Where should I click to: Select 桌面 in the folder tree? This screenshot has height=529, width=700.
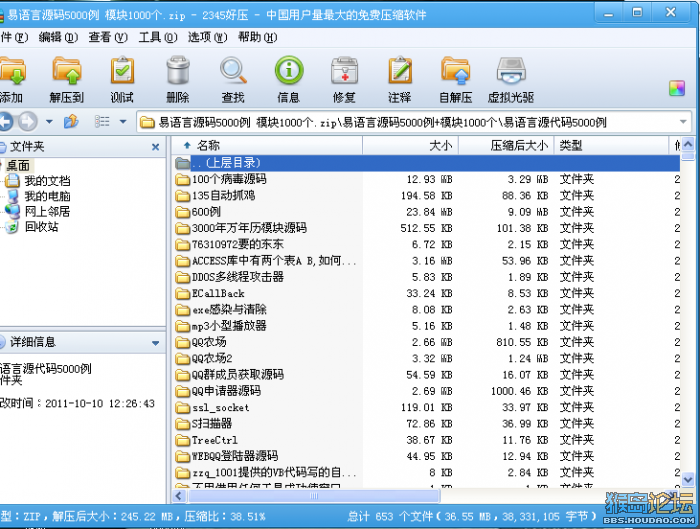pos(18,166)
